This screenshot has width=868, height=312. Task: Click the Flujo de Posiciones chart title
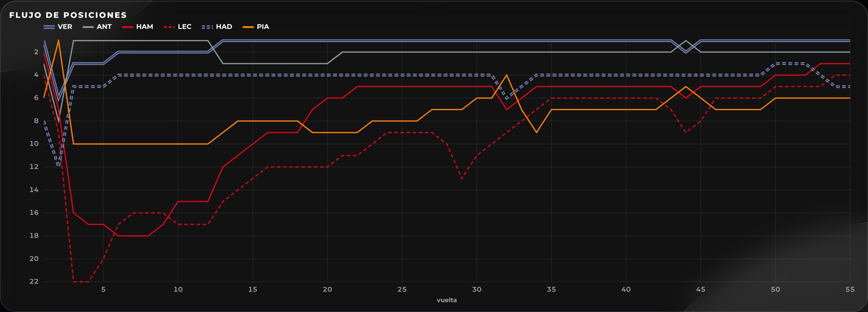[x=68, y=15]
